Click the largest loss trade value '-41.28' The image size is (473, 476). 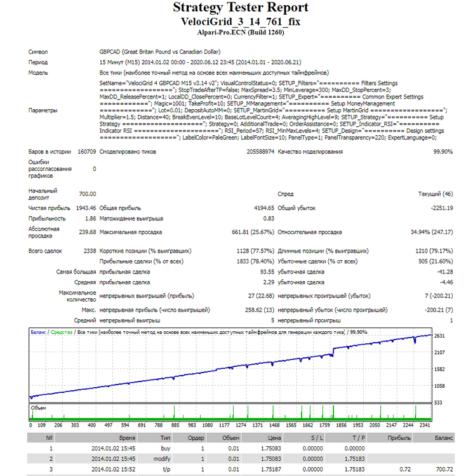click(445, 272)
